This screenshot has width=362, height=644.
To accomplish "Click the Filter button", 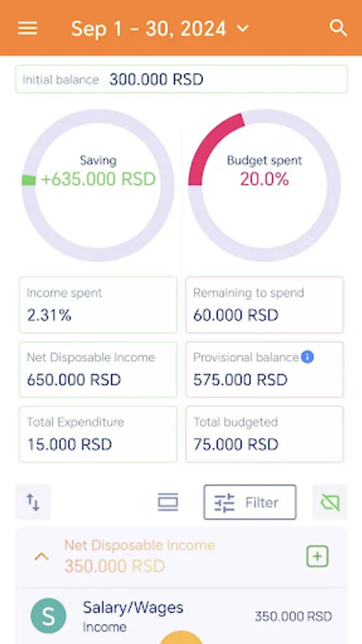I will coord(250,502).
